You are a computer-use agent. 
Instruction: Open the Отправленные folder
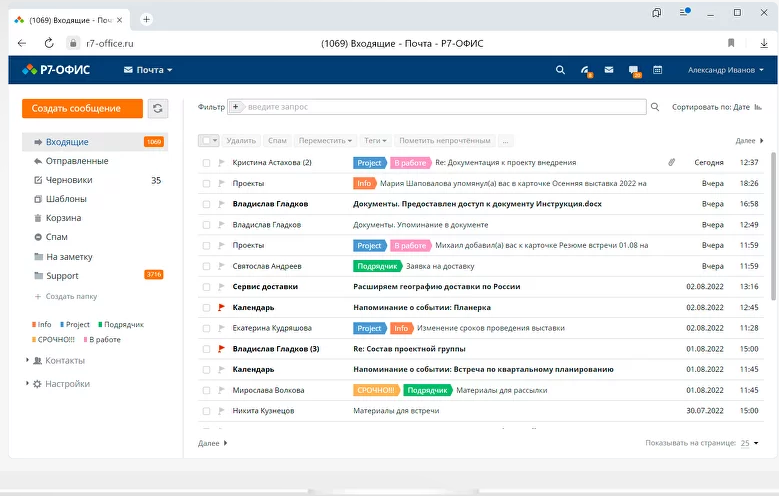click(x=76, y=161)
